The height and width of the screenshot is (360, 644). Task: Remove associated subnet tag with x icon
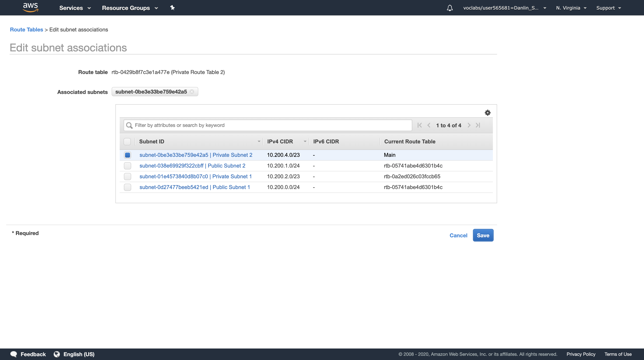click(x=192, y=92)
